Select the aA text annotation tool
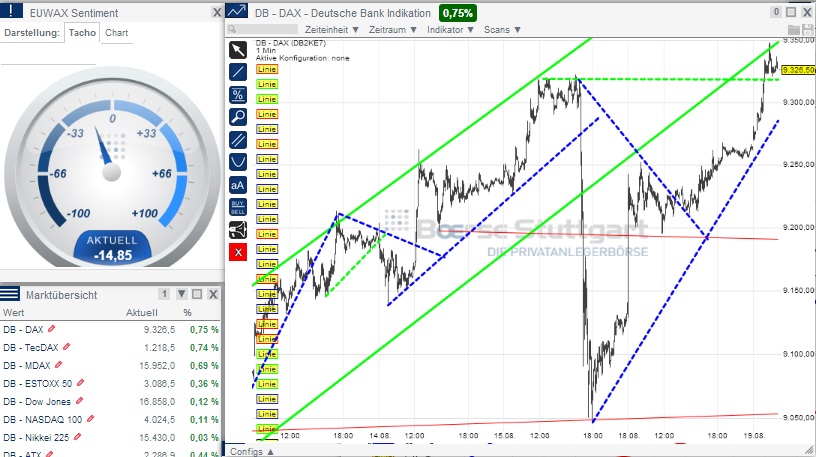The image size is (816, 457). pos(238,185)
